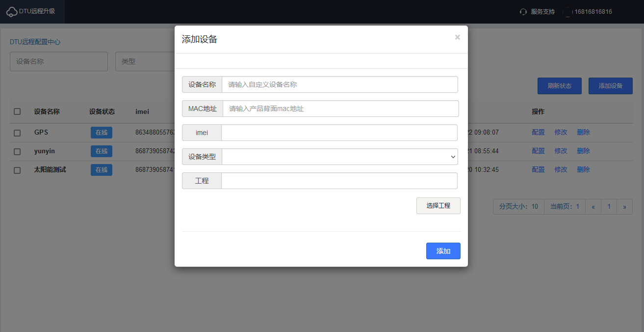644x332 pixels.
Task: Go to the next page arrow
Action: point(624,207)
